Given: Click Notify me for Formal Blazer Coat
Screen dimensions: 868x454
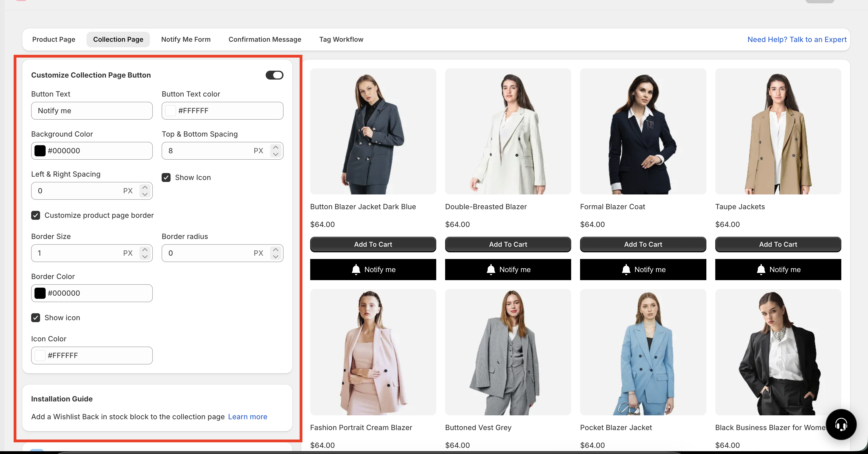Looking at the screenshot, I should click(643, 270).
